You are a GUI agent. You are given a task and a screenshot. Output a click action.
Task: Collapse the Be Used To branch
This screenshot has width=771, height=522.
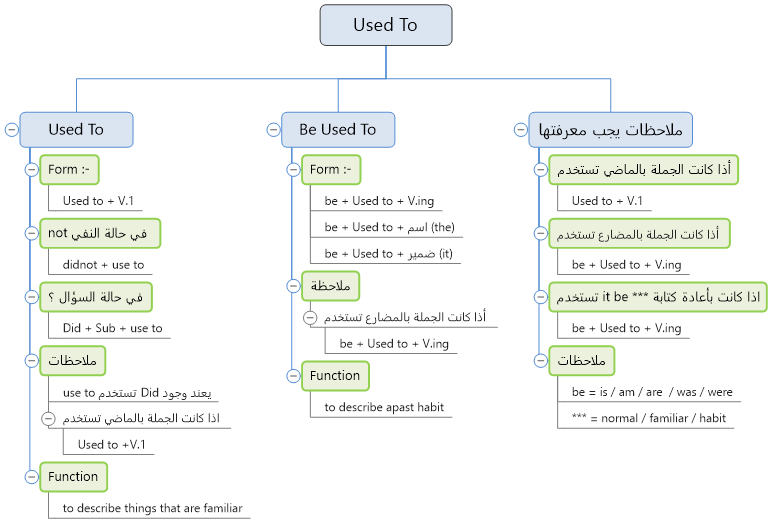[x=273, y=130]
